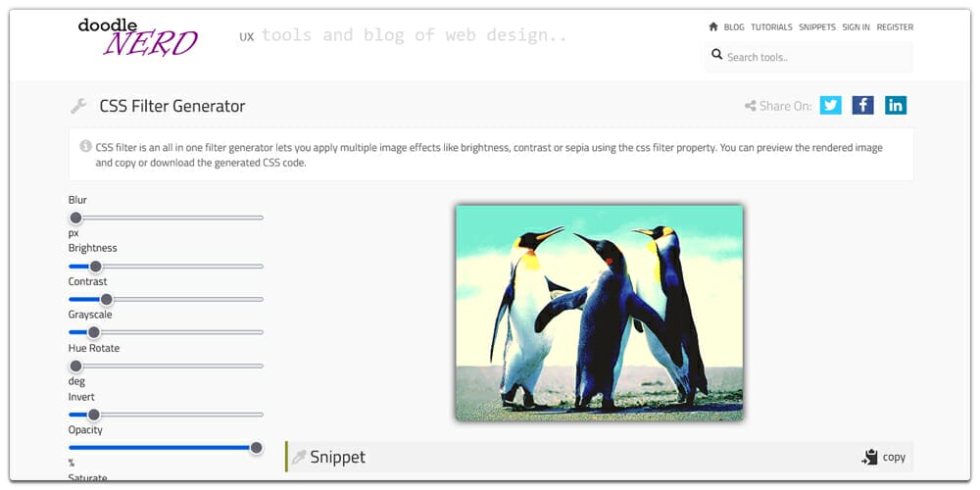
Task: Share on Twitter icon
Action: point(831,105)
